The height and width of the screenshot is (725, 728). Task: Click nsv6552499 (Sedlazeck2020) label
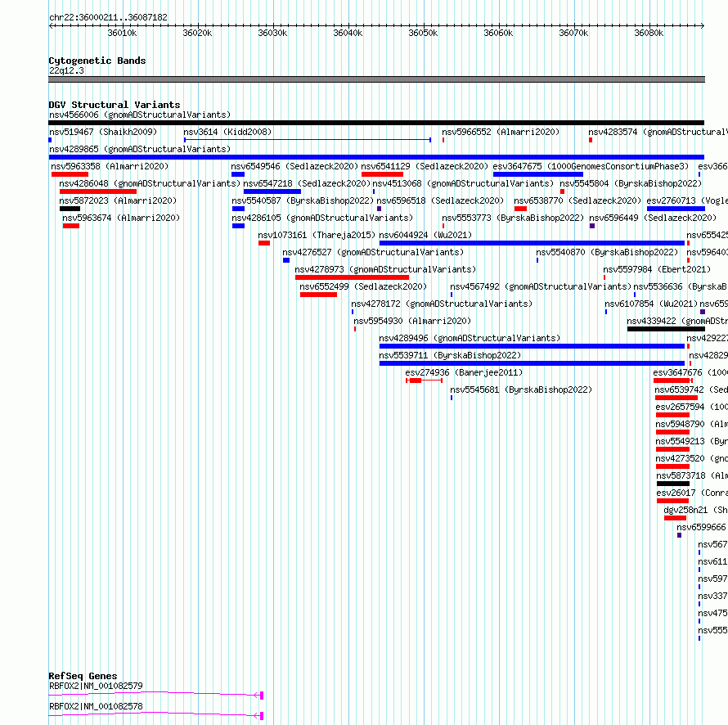click(x=363, y=286)
